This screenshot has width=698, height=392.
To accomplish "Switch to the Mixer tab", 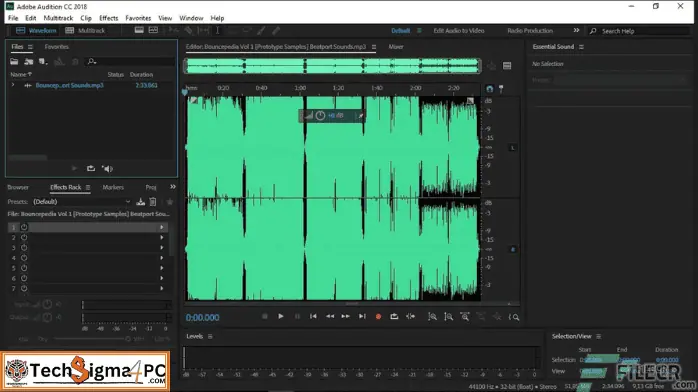I will [396, 47].
